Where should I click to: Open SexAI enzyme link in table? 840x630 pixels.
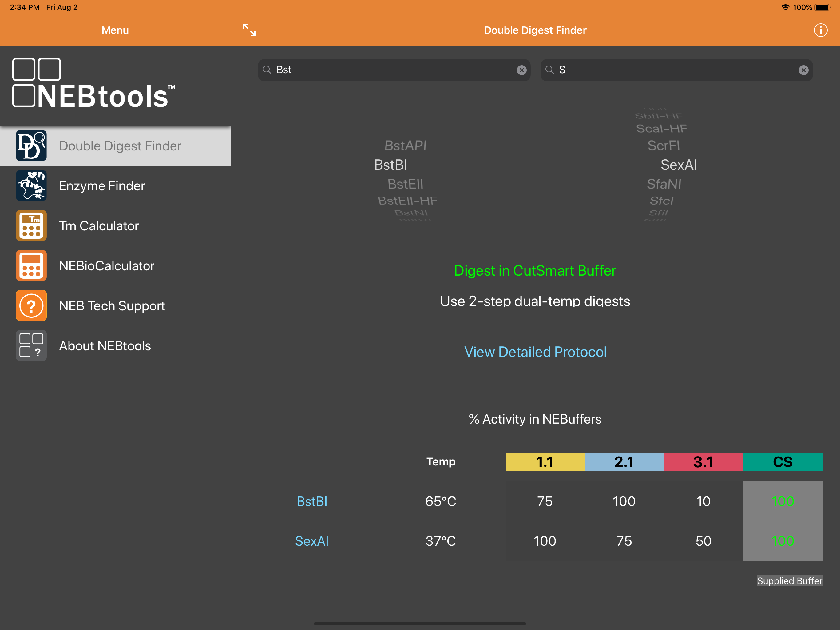pyautogui.click(x=312, y=541)
